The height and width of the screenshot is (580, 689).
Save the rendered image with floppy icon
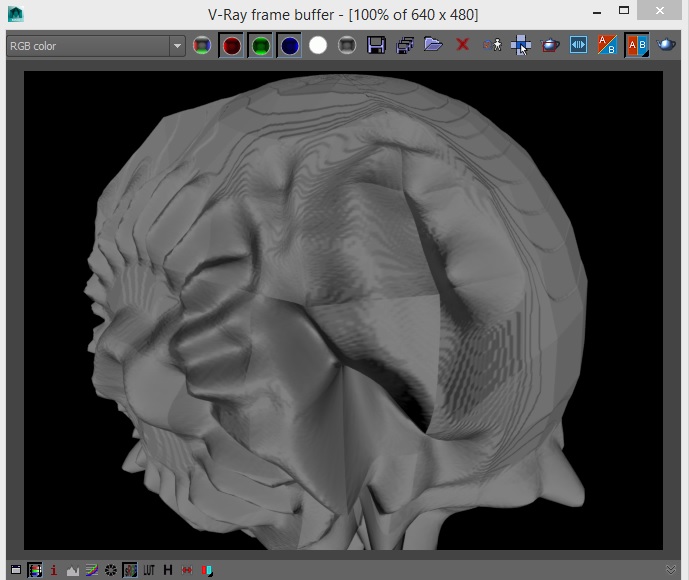click(x=376, y=45)
